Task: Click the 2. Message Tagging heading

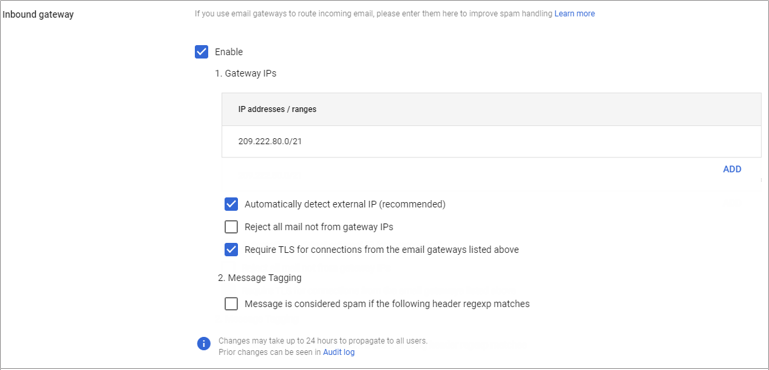Action: point(259,278)
